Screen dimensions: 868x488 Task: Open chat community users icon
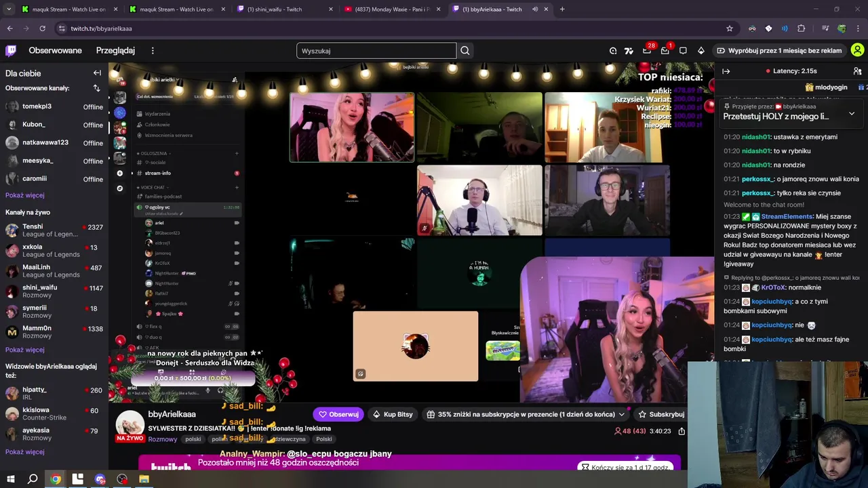(857, 71)
